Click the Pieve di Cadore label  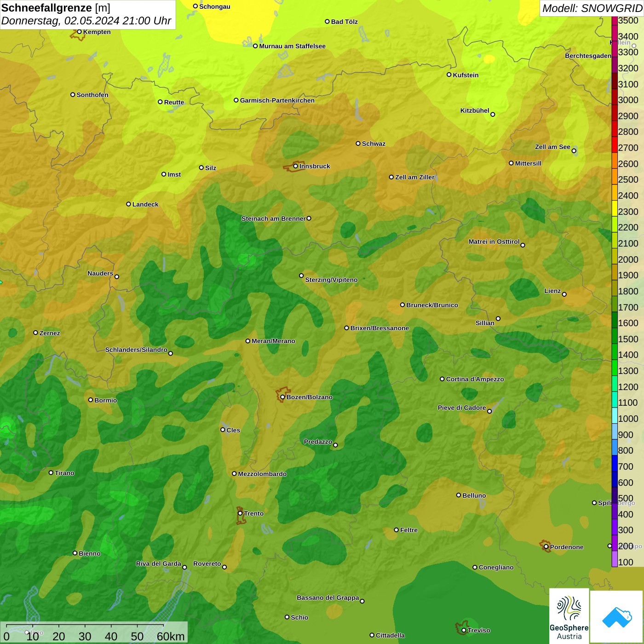(x=462, y=408)
